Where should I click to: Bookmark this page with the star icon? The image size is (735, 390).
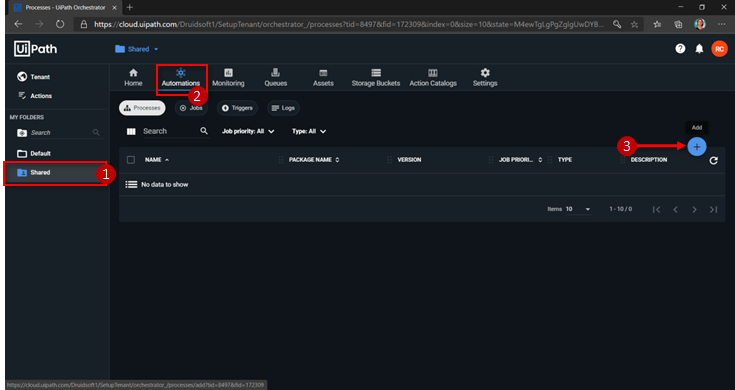pyautogui.click(x=634, y=24)
